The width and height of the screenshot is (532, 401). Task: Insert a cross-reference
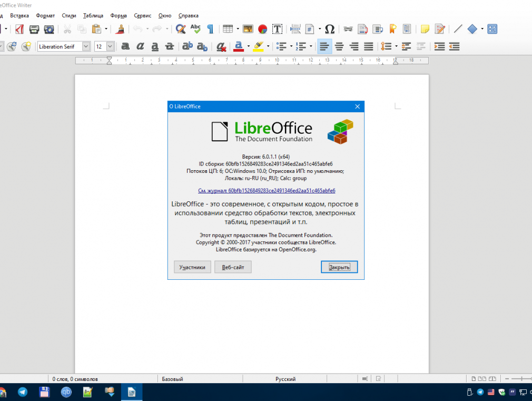[407, 29]
